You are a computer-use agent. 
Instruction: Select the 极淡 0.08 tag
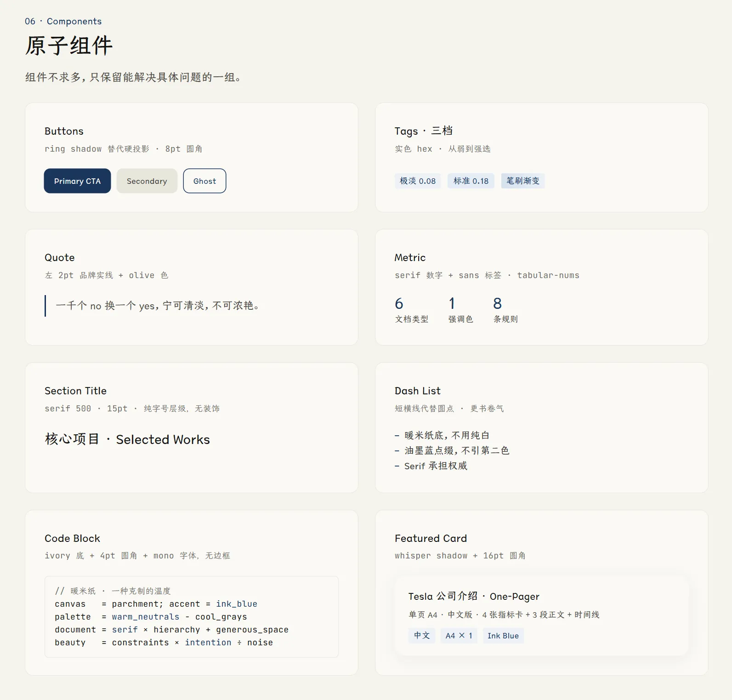(418, 181)
